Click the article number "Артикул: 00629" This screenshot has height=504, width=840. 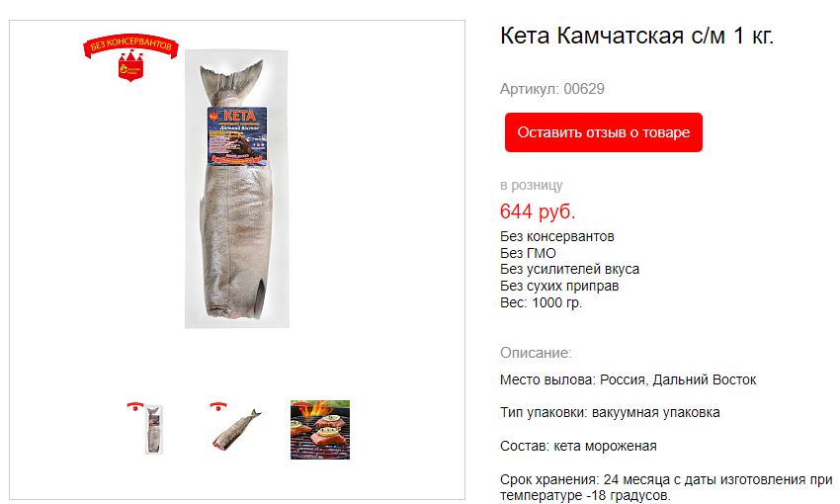pos(551,89)
